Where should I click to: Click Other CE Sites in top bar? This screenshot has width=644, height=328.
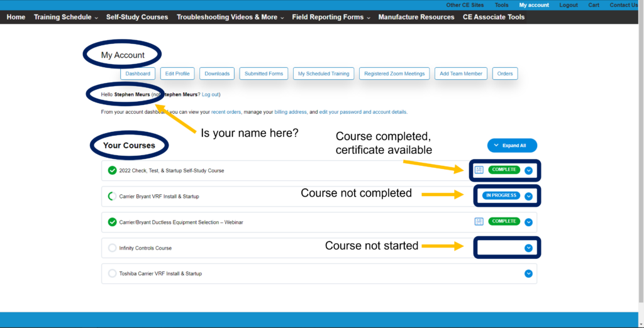[465, 5]
